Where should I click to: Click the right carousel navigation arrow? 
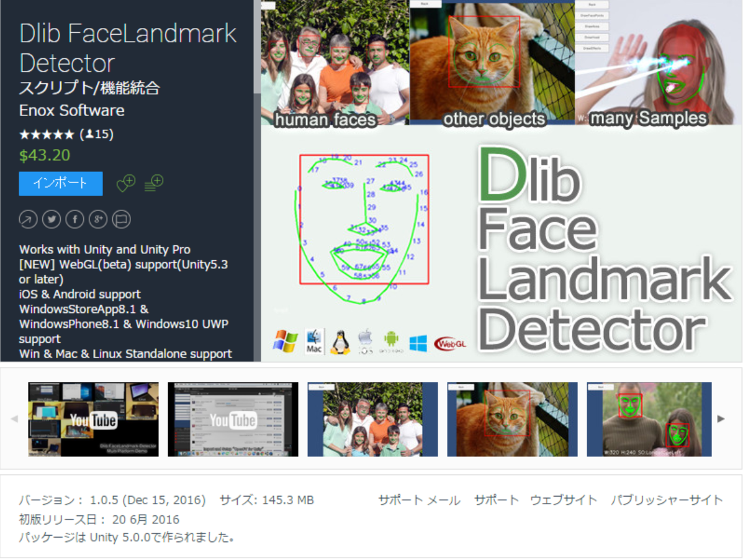[721, 418]
